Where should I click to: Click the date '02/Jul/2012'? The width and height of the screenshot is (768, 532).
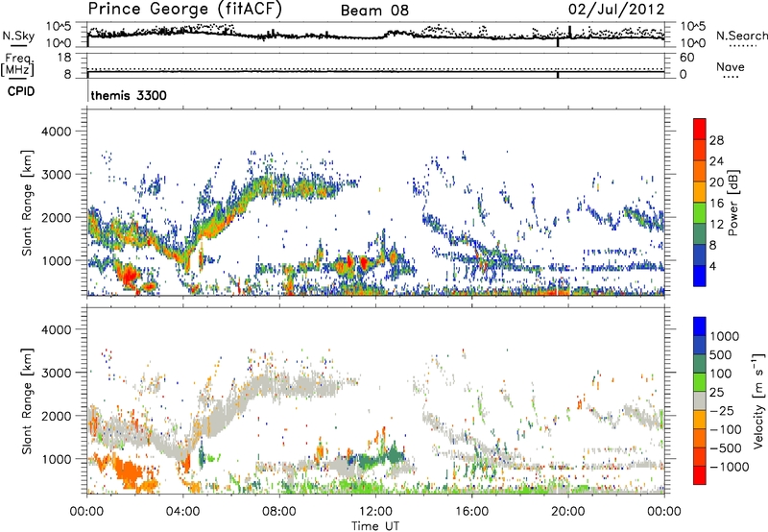click(x=616, y=10)
